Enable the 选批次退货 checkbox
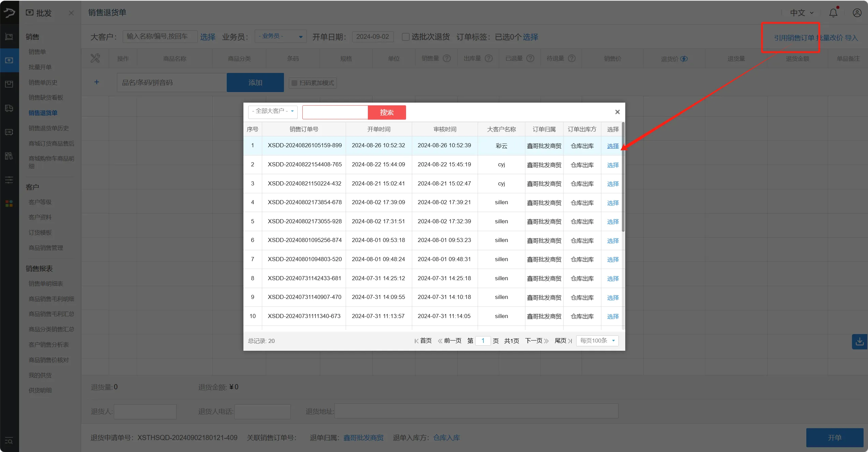 (x=405, y=37)
